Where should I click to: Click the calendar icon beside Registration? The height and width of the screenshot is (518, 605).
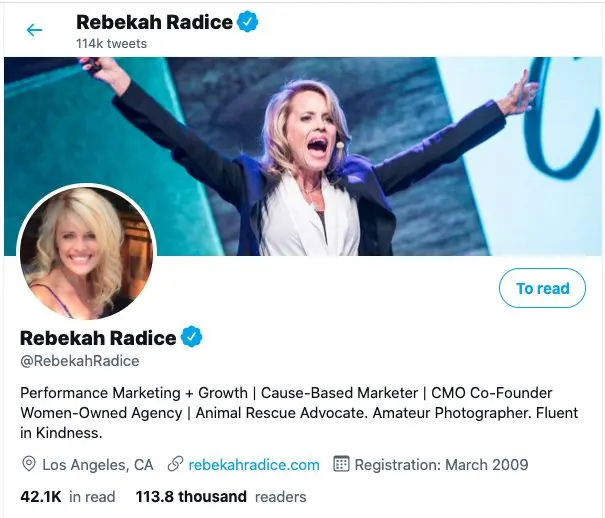tap(340, 464)
